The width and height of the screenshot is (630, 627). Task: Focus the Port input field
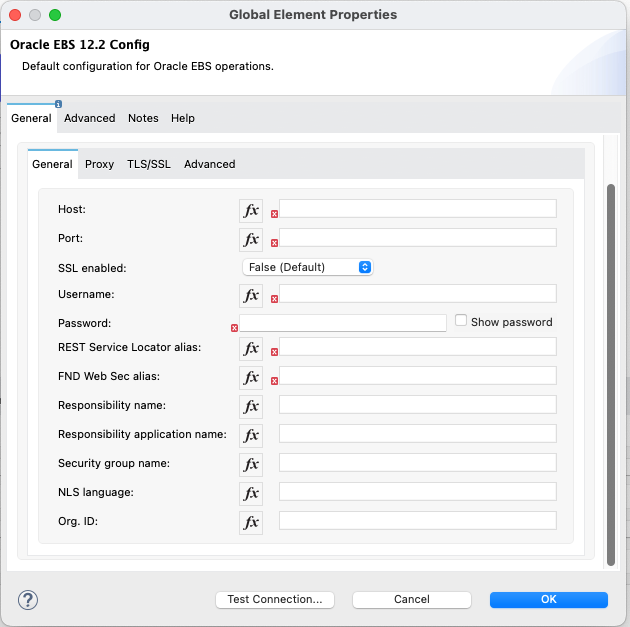tap(417, 238)
